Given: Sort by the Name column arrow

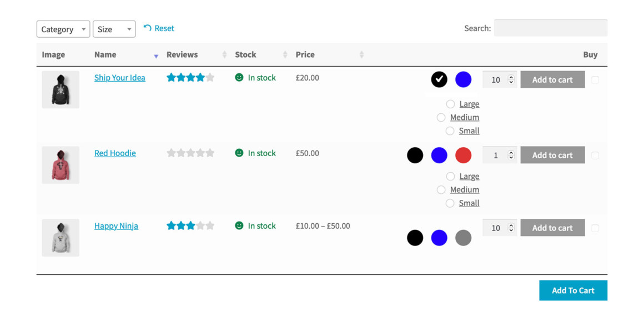Looking at the screenshot, I should (x=156, y=56).
